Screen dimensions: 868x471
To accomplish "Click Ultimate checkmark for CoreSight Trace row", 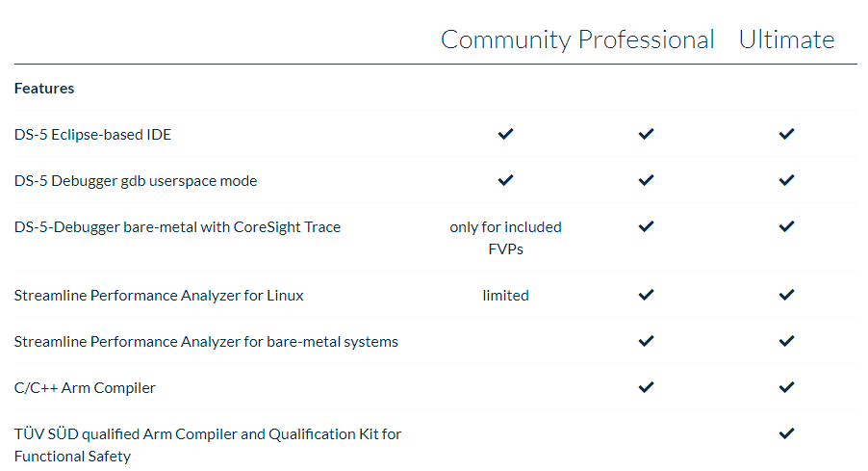I will [786, 226].
